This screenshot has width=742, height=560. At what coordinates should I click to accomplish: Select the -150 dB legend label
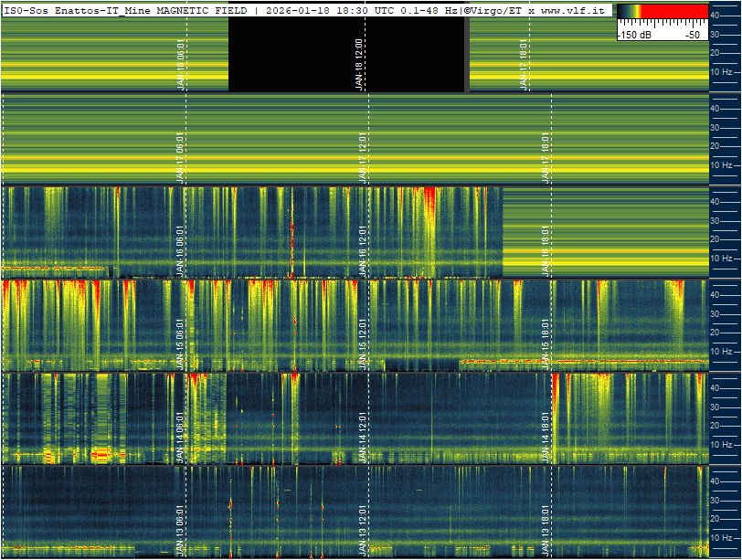pos(634,35)
